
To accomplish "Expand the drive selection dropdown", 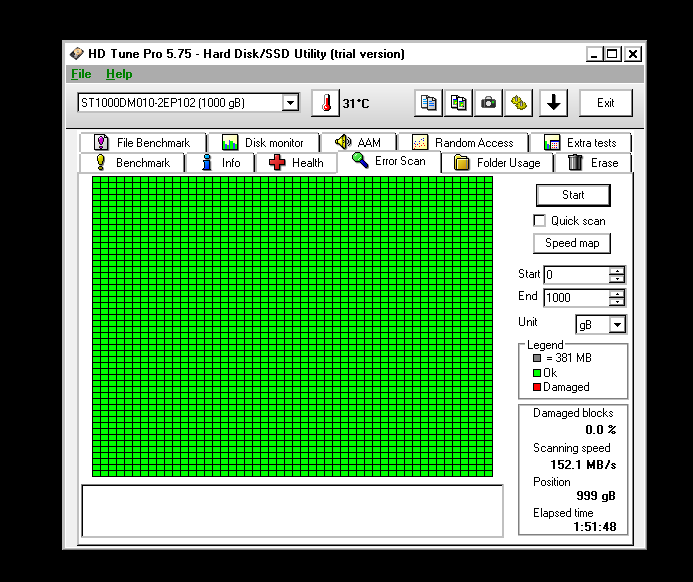I will 290,103.
